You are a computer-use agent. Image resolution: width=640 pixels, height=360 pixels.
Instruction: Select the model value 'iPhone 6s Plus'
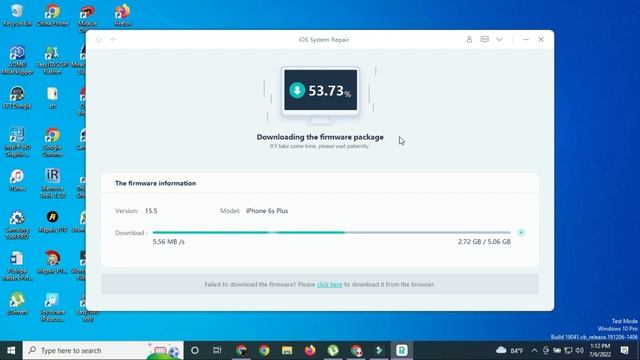click(x=267, y=211)
